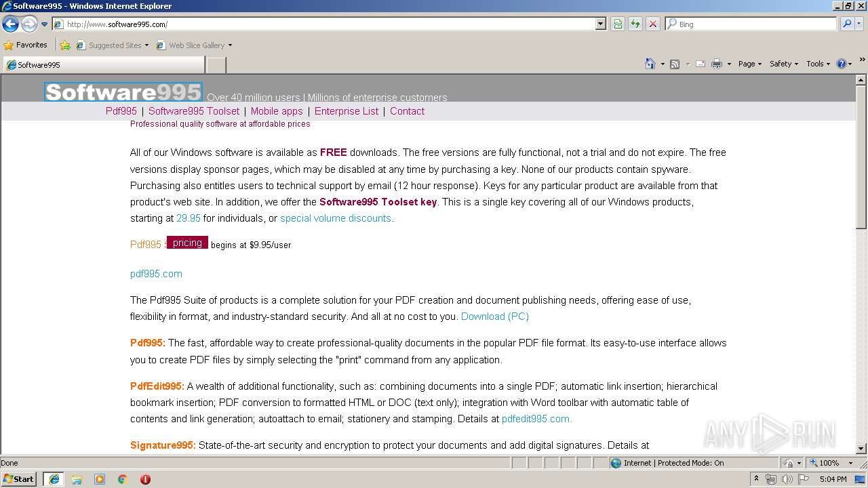
Task: Open the Enterprise List navigation link
Action: (347, 111)
